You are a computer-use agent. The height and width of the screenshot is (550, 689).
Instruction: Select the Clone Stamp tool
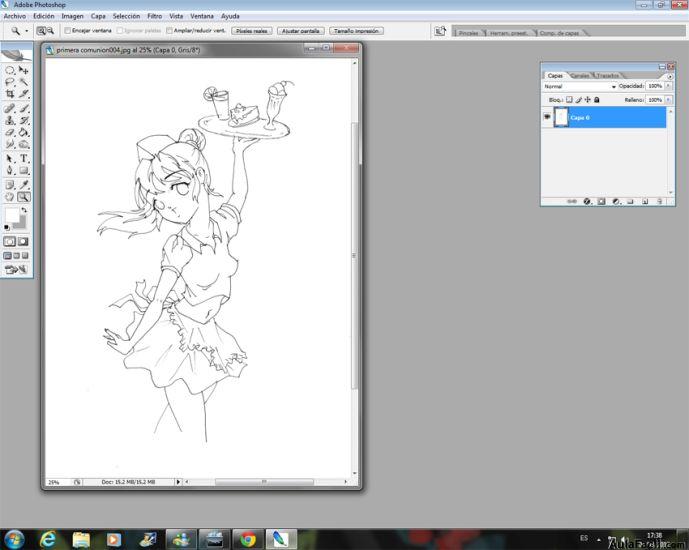tap(10, 120)
